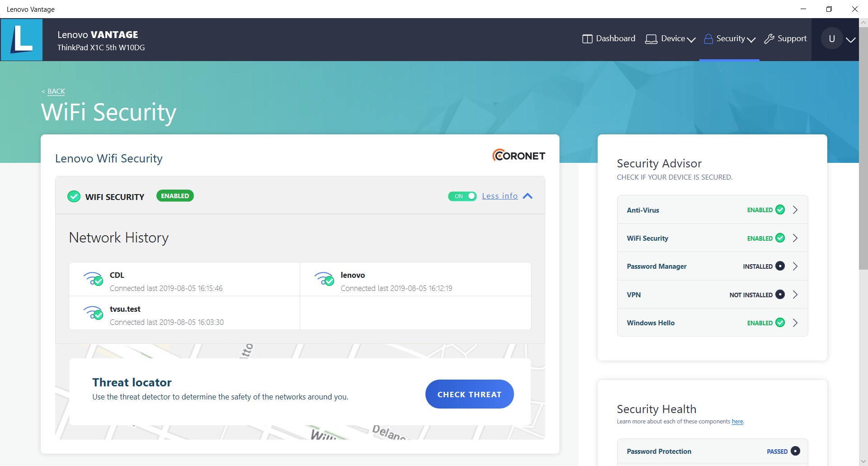Click the scrollbar down arrow
The width and height of the screenshot is (868, 466).
(863, 461)
